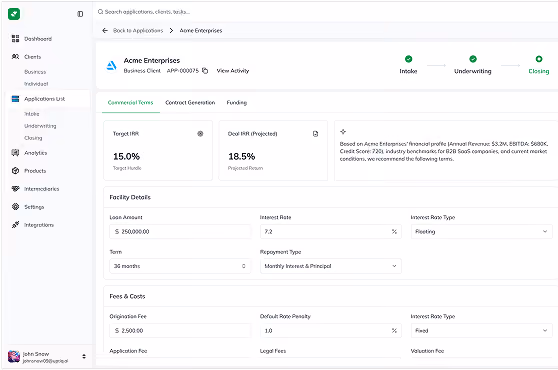Click the Closing stage indicator

click(x=539, y=59)
